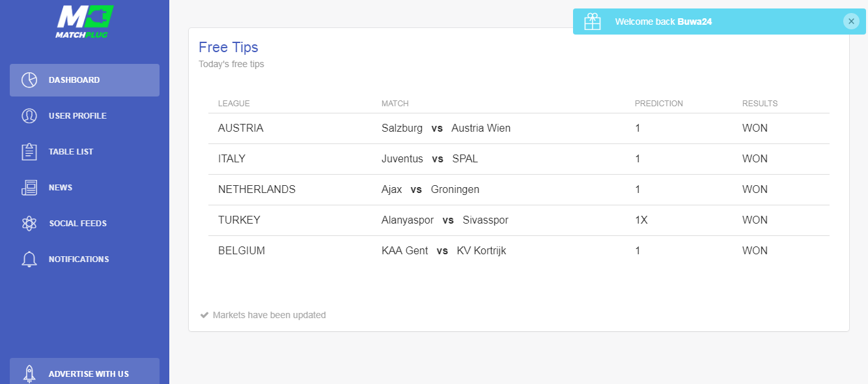Dismiss the Welcome back notification

(x=851, y=22)
